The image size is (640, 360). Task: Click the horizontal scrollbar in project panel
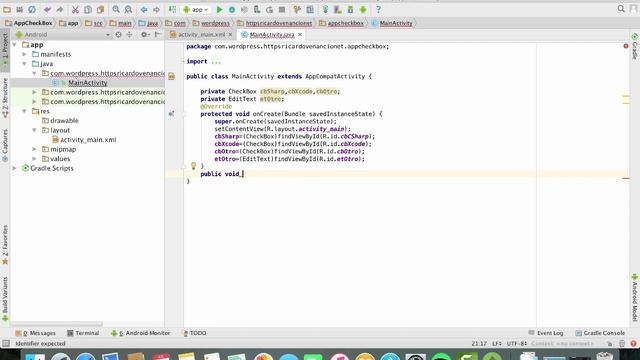click(57, 324)
